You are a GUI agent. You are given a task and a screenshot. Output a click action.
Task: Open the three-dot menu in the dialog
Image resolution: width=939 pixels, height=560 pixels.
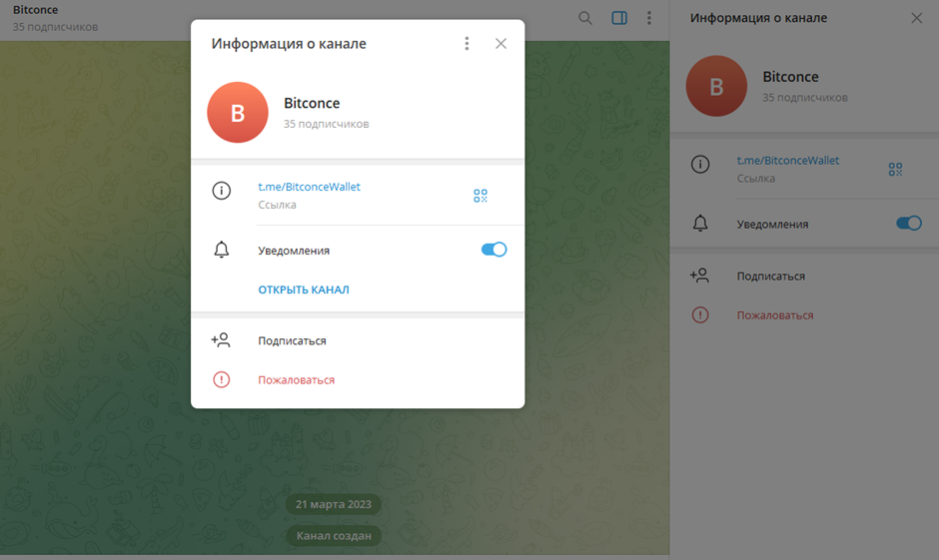point(467,44)
